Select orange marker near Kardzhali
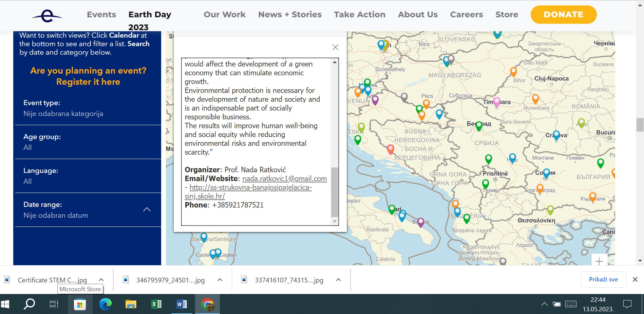The height and width of the screenshot is (314, 644). 593,197
